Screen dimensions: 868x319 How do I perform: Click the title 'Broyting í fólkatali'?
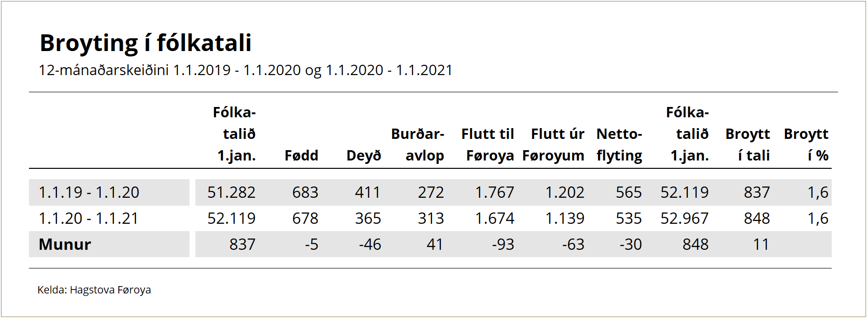(x=145, y=43)
